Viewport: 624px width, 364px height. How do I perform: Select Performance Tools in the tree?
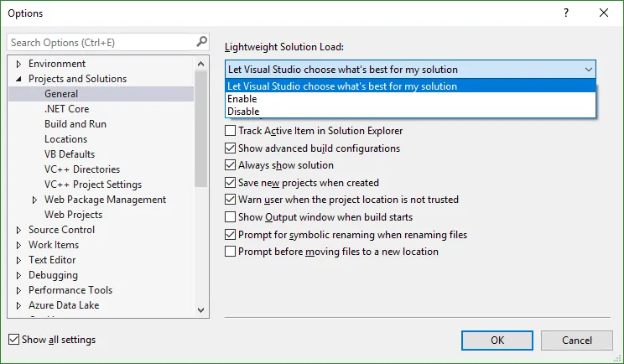[x=70, y=290]
